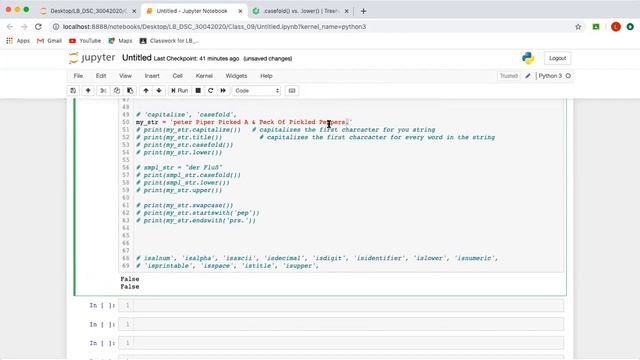Click line 51 print(my_str.capitalize()) comment
The width and height of the screenshot is (640, 360).
188,130
